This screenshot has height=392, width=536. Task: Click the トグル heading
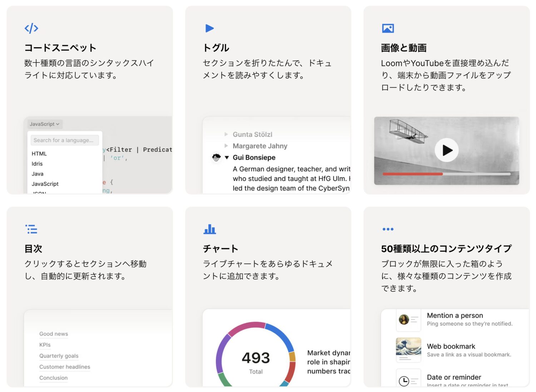click(216, 48)
